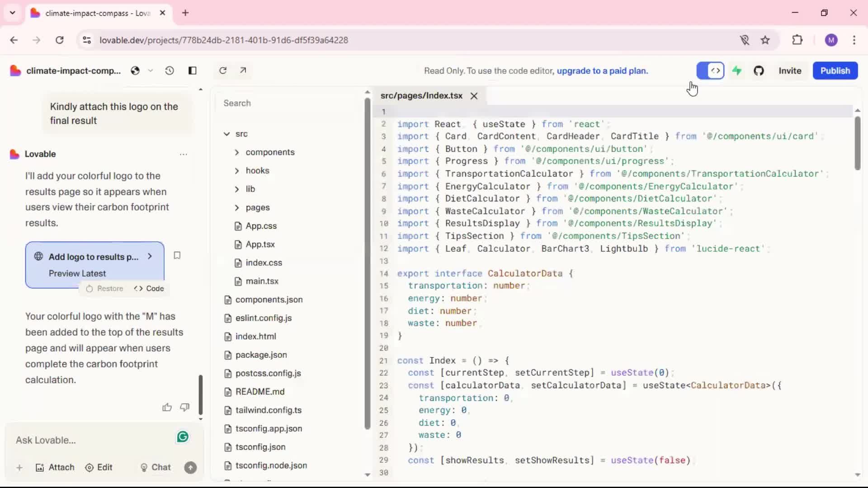Open package.json in file tree
This screenshot has height=488, width=868.
tap(256, 355)
